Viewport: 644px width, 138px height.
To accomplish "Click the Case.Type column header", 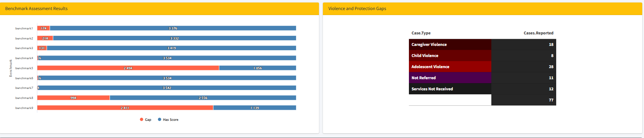I will click(421, 33).
